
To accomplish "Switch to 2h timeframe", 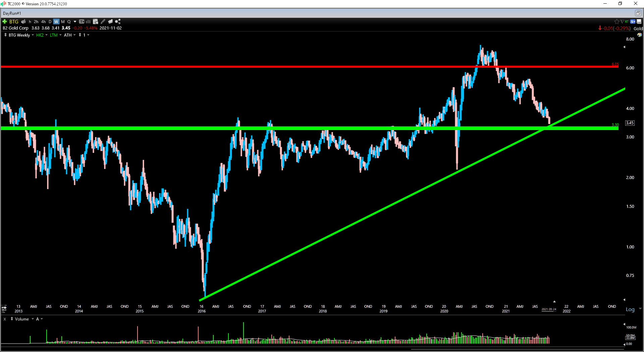I will [36, 21].
